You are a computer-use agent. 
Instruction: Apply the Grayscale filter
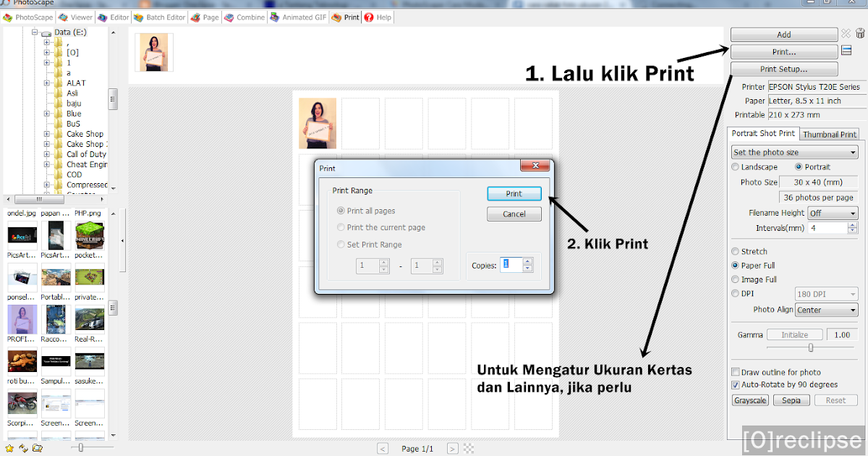pyautogui.click(x=750, y=400)
